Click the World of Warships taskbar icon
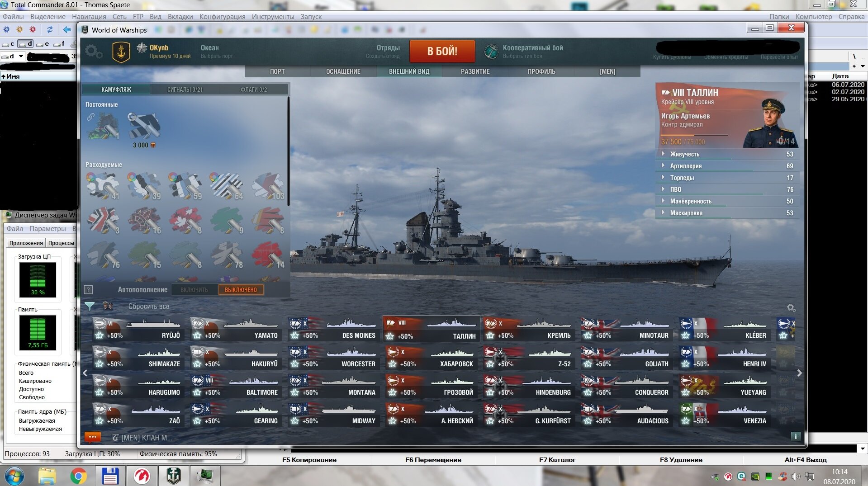Viewport: 868px width, 486px height. [x=174, y=476]
